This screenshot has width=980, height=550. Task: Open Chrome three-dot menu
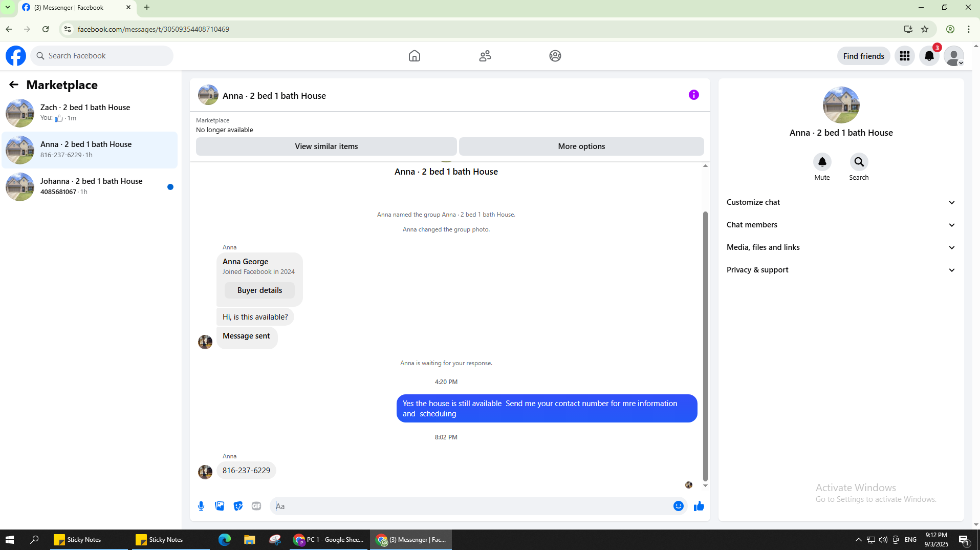coord(969,29)
